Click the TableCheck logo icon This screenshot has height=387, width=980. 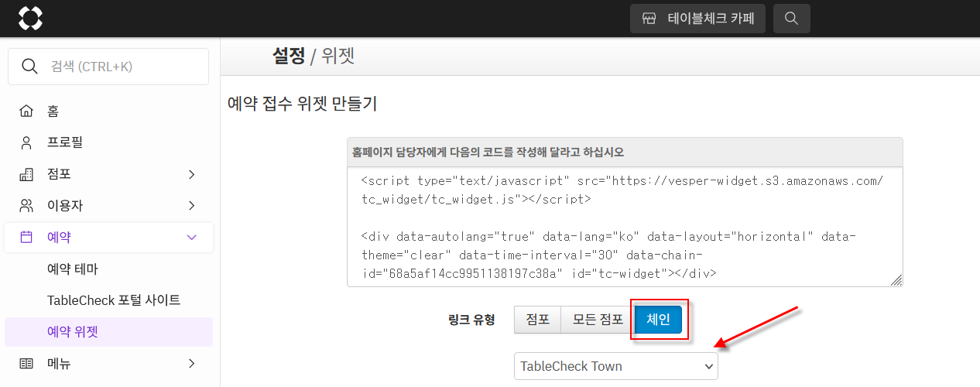tap(30, 18)
